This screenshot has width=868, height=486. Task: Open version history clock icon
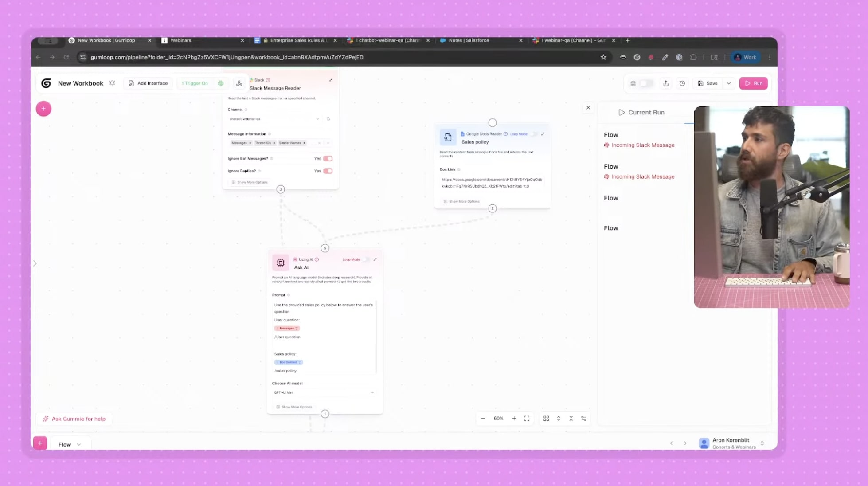coord(682,83)
